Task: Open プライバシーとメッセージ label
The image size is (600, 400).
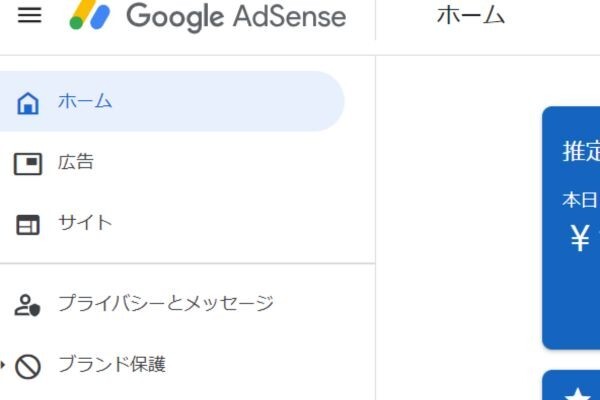Action: tap(165, 304)
